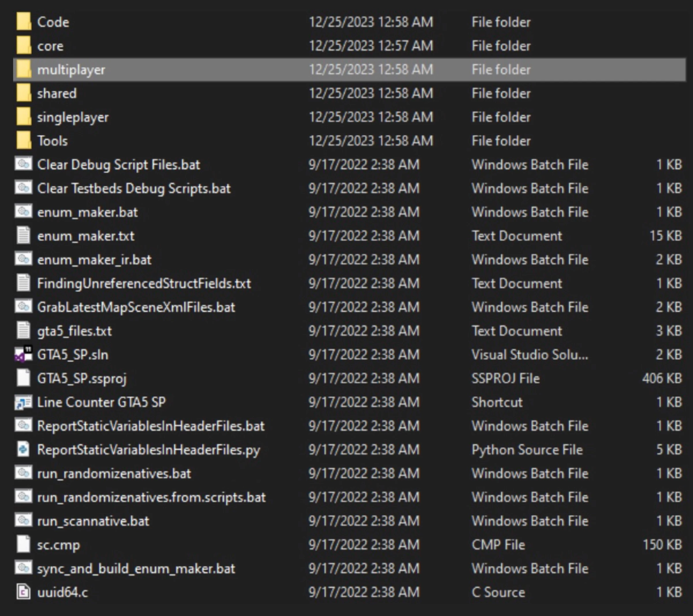
Task: Click the Clear Debug Script Files.bat icon
Action: pyautogui.click(x=23, y=164)
